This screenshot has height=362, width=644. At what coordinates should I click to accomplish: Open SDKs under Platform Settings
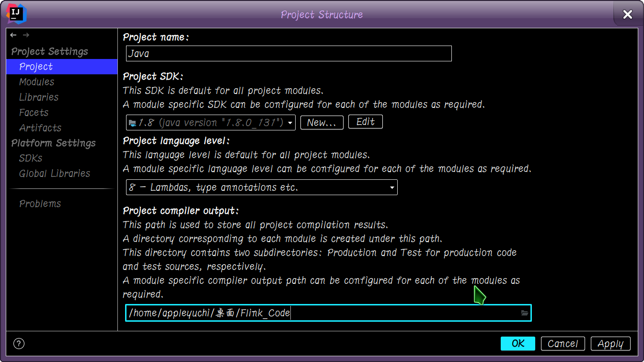[30, 158]
